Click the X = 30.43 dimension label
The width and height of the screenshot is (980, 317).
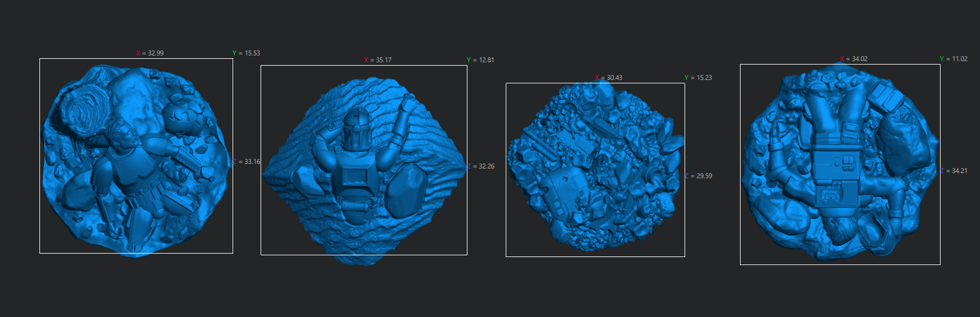coord(609,78)
